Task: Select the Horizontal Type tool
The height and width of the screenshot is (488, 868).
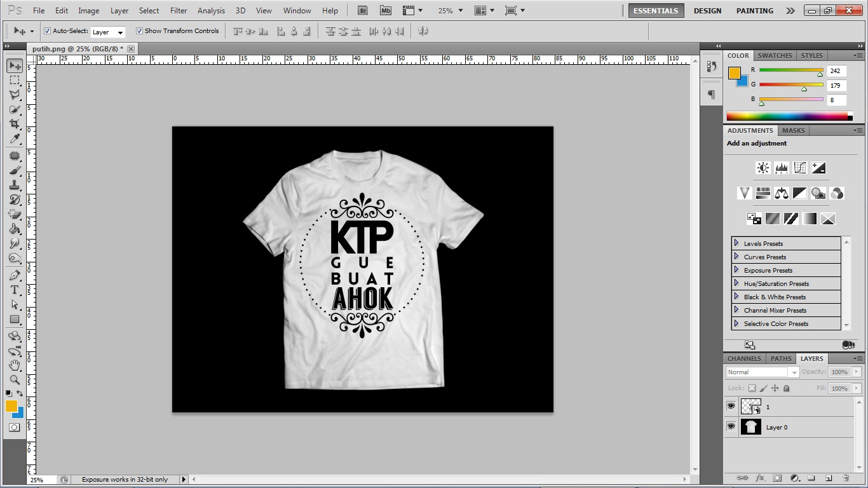Action: [x=15, y=290]
